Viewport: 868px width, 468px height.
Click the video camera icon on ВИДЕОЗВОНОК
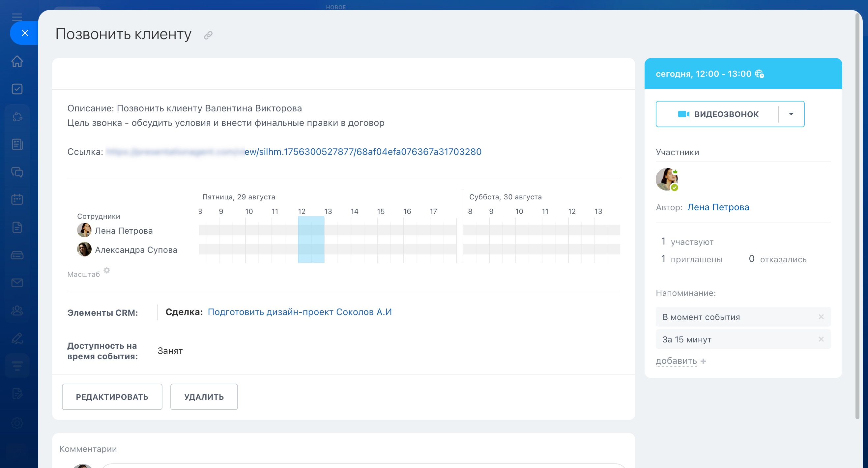pyautogui.click(x=684, y=114)
